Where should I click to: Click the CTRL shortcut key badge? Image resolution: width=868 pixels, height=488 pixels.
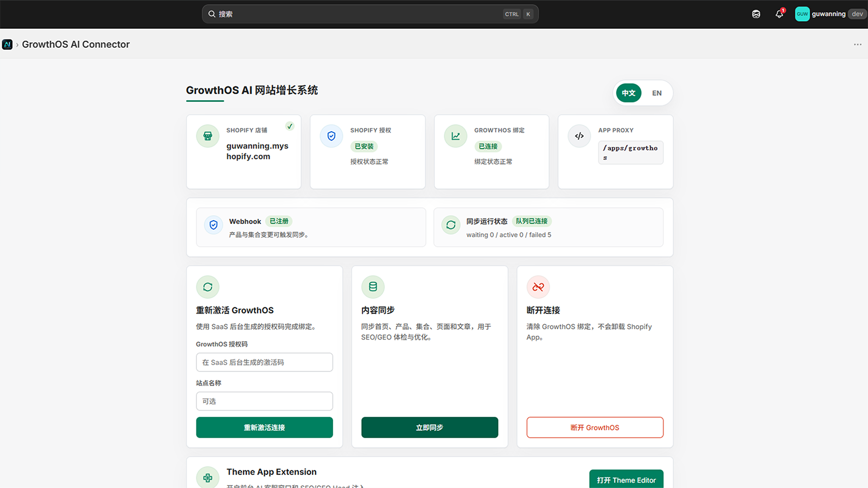[x=512, y=14]
